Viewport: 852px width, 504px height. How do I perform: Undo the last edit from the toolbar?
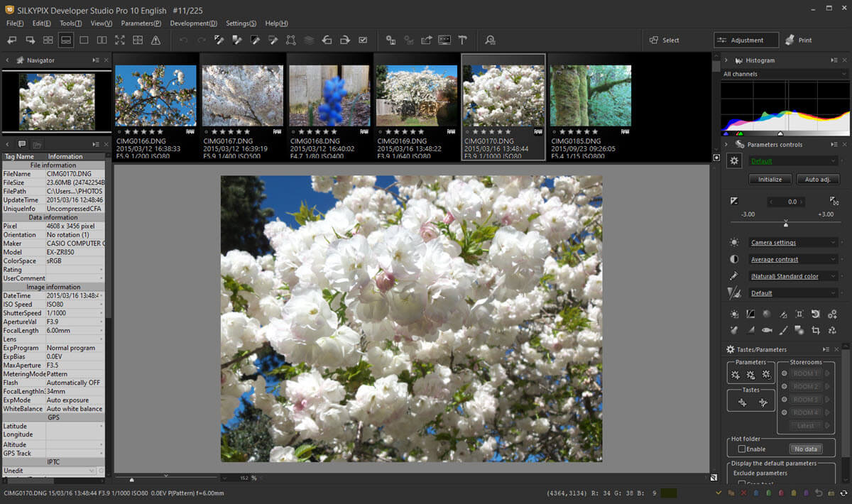coord(184,40)
